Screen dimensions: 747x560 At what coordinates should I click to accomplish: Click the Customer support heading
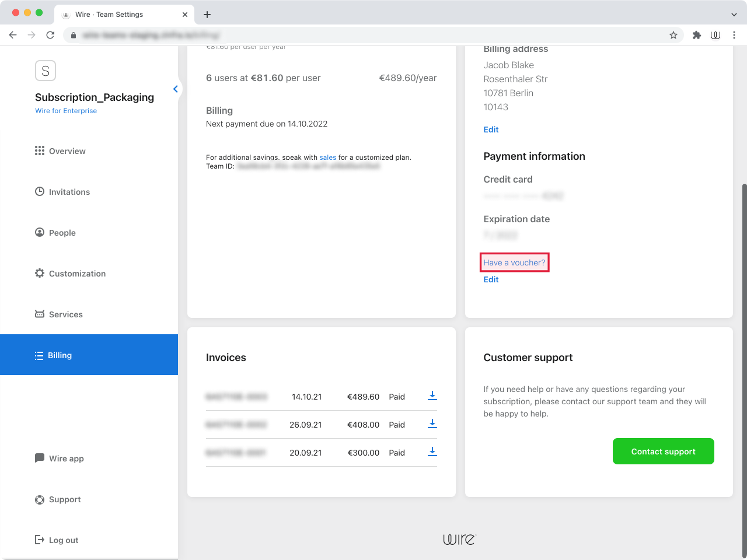coord(528,358)
